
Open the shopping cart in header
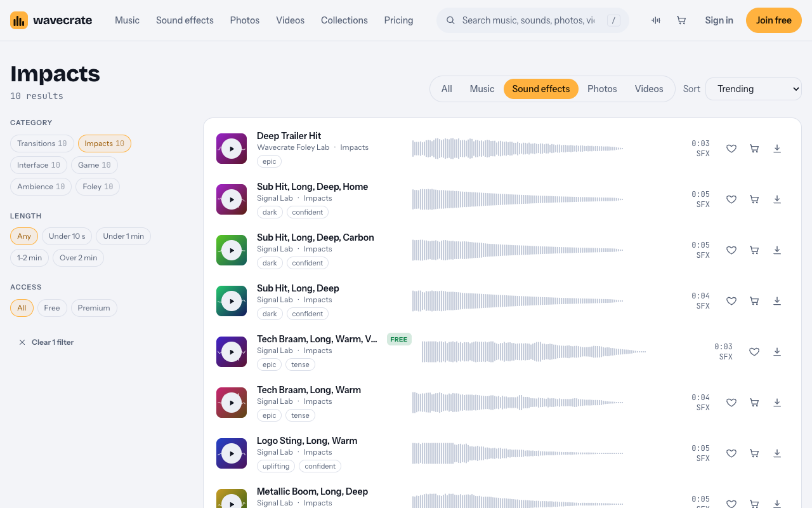(x=681, y=20)
